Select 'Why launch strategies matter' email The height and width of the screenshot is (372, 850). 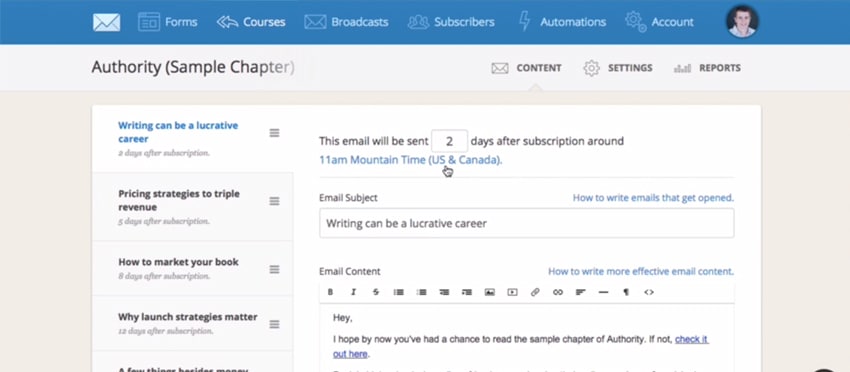point(192,323)
